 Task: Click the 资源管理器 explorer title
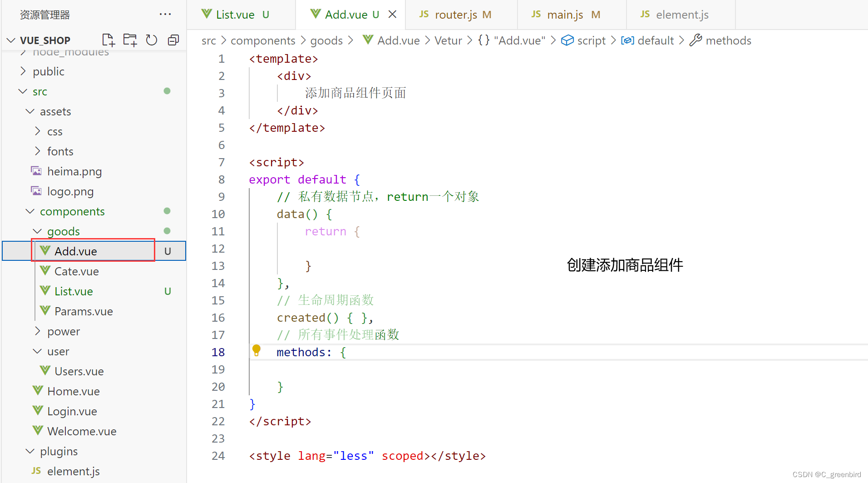45,15
